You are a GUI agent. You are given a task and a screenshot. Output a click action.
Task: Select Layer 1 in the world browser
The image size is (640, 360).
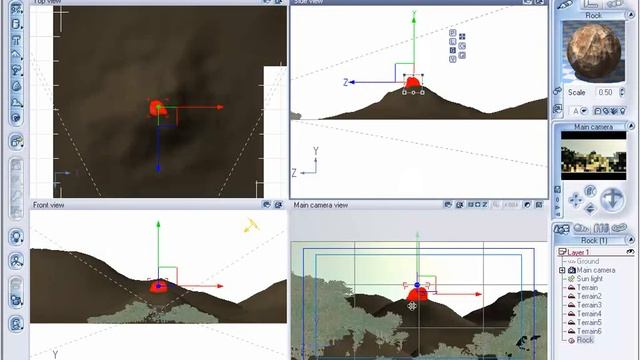coord(578,252)
